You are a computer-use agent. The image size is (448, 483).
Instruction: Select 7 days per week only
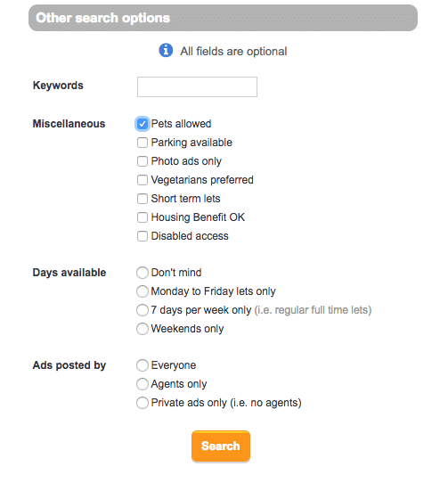click(143, 310)
